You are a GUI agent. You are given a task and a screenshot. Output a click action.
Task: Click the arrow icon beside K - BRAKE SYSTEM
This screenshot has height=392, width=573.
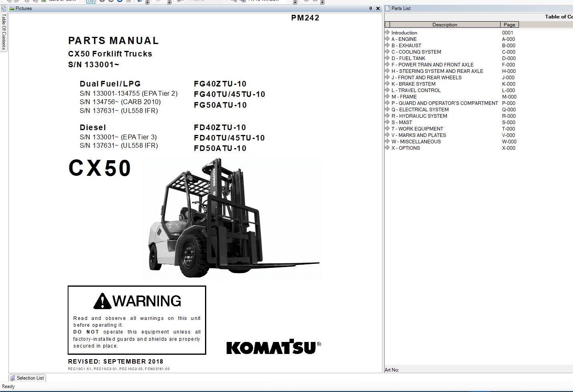pos(387,84)
